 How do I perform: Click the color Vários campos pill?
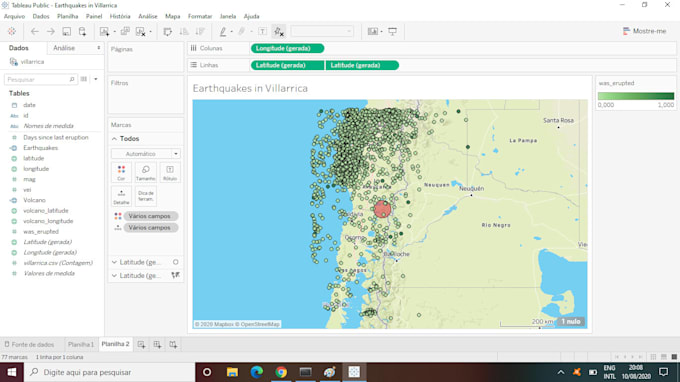150,216
